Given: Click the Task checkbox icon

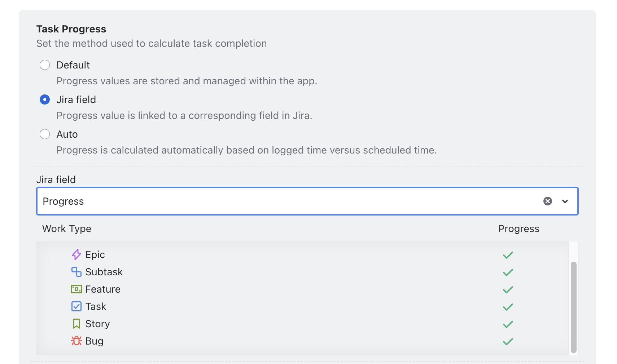Looking at the screenshot, I should [76, 306].
